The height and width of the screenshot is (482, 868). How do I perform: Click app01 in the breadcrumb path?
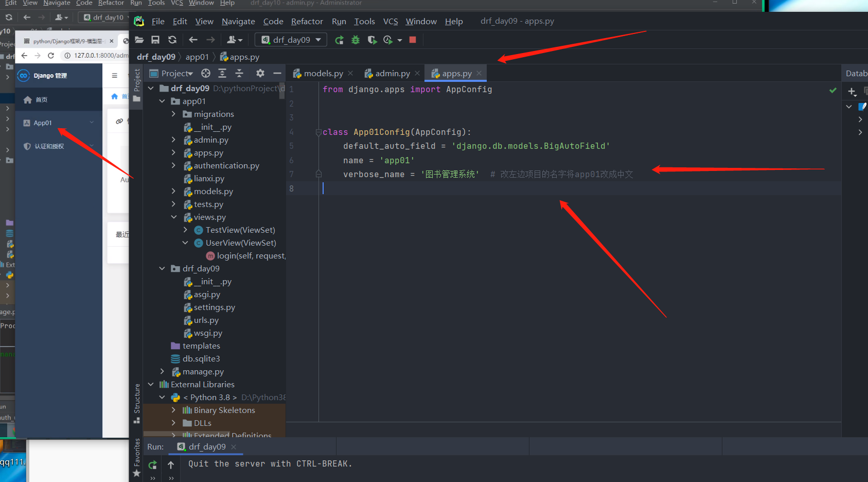tap(197, 57)
